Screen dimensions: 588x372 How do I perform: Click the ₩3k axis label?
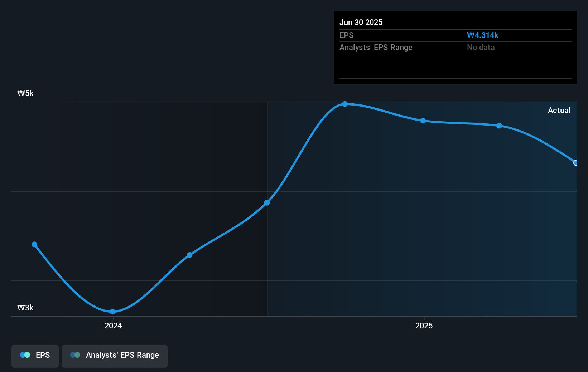pyautogui.click(x=25, y=307)
